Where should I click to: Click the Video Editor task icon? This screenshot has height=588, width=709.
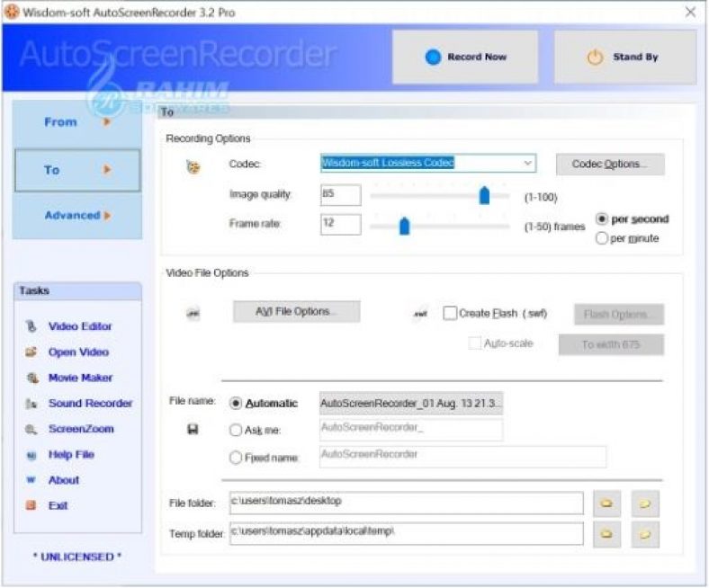31,325
